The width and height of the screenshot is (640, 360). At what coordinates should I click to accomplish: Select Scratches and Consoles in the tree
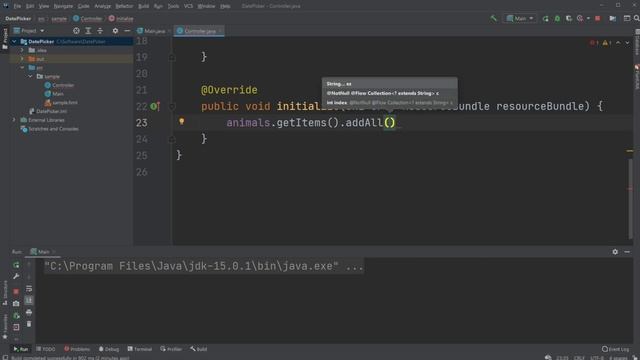pyautogui.click(x=49, y=129)
